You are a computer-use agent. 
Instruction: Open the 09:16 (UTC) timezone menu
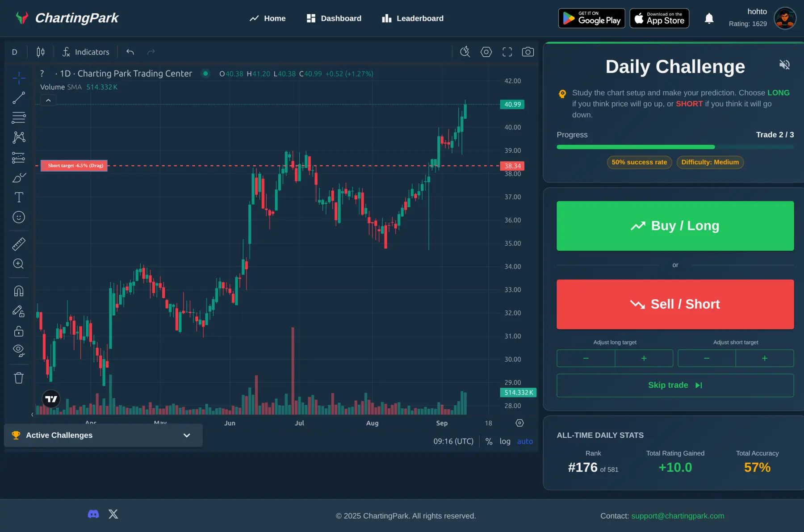(453, 441)
